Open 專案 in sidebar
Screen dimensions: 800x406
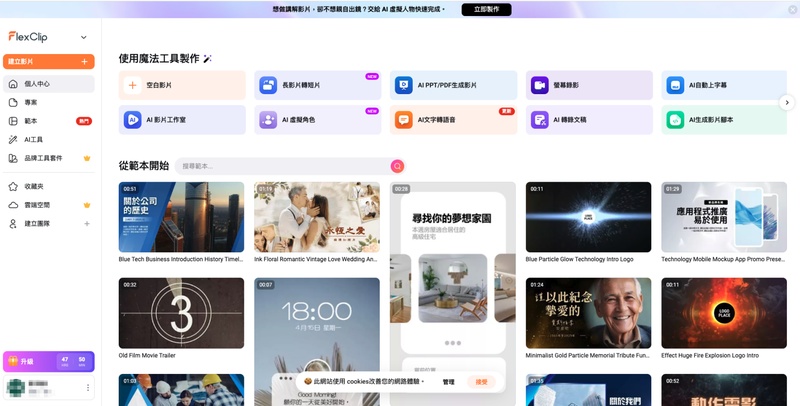point(48,103)
